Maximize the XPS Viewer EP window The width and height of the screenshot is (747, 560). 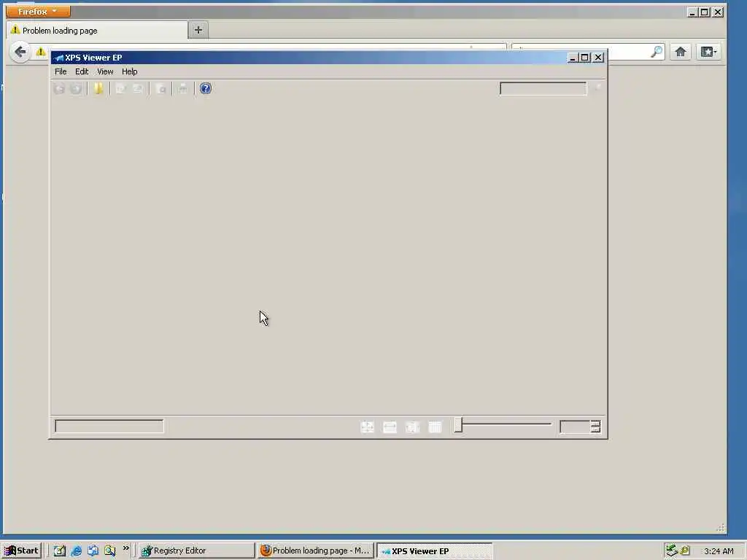point(585,58)
